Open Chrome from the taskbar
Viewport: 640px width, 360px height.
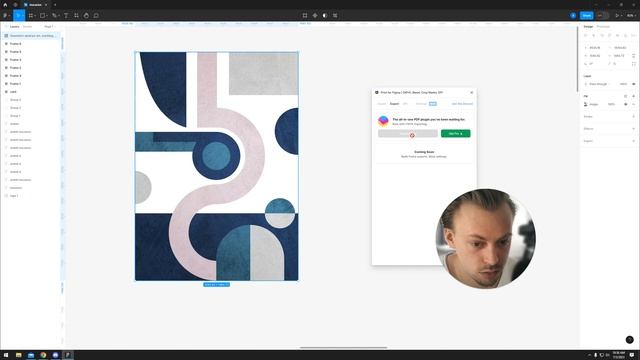[x=43, y=355]
